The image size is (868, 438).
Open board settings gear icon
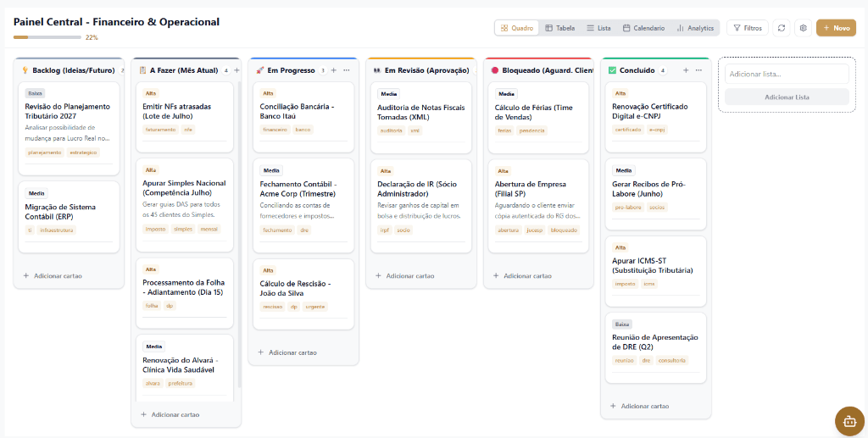tap(804, 28)
